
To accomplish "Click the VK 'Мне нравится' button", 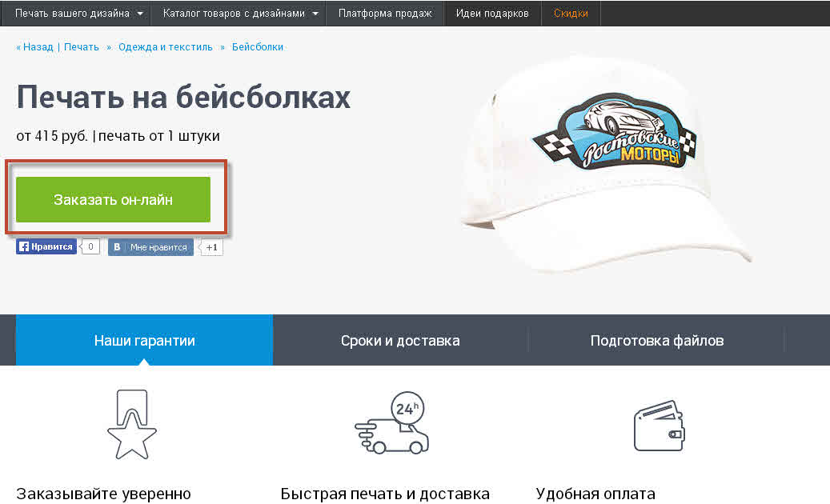I will point(150,247).
